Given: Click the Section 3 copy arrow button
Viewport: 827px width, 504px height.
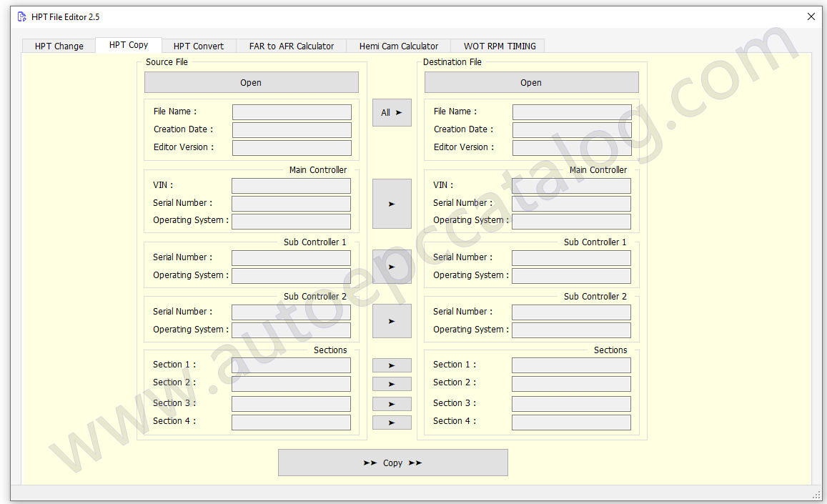Looking at the screenshot, I should coord(392,404).
